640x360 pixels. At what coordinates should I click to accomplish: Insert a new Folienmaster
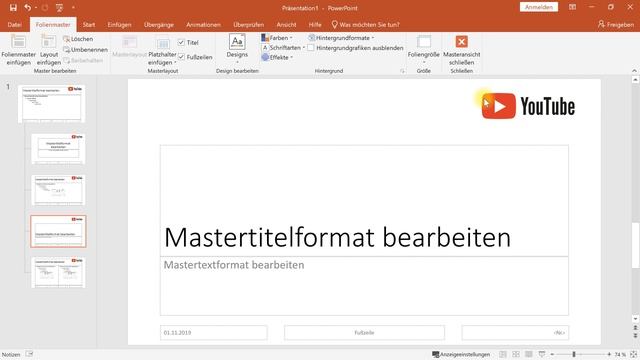click(18, 50)
